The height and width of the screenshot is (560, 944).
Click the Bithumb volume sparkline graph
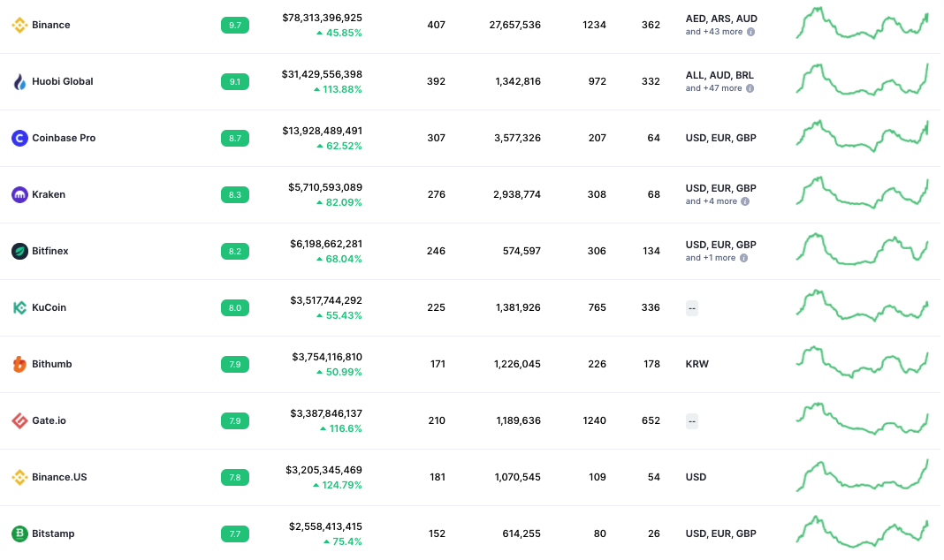coord(862,362)
